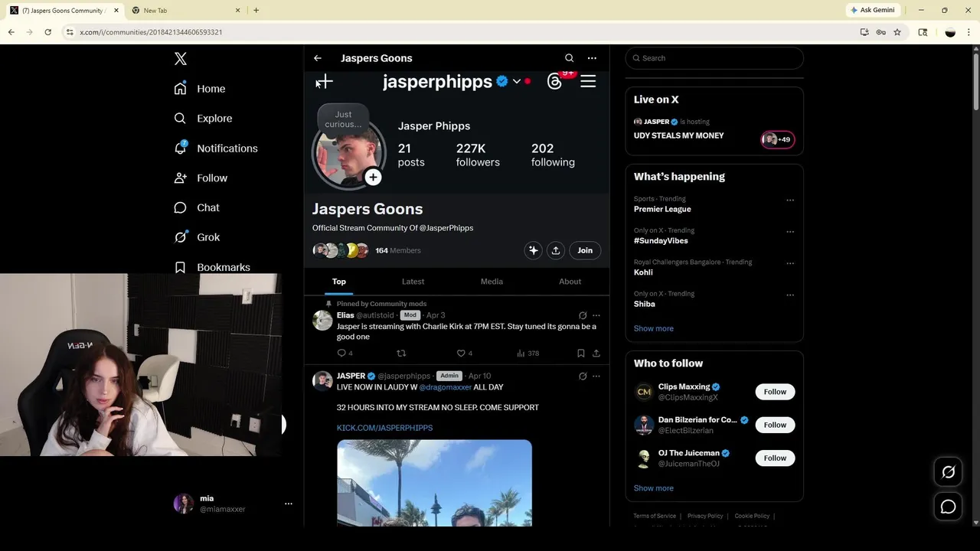Open Premier League trending topic
This screenshot has height=551, width=980.
(x=662, y=209)
